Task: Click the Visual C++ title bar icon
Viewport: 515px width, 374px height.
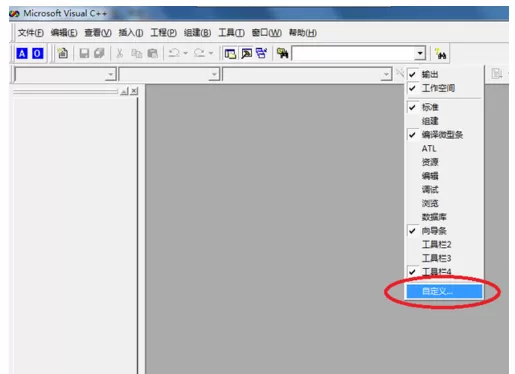Action: point(14,14)
